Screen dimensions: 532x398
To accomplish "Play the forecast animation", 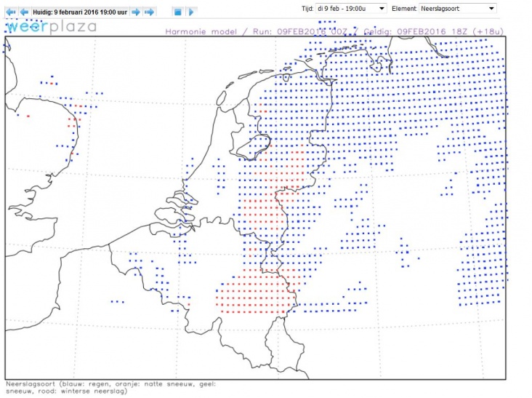I will point(191,12).
